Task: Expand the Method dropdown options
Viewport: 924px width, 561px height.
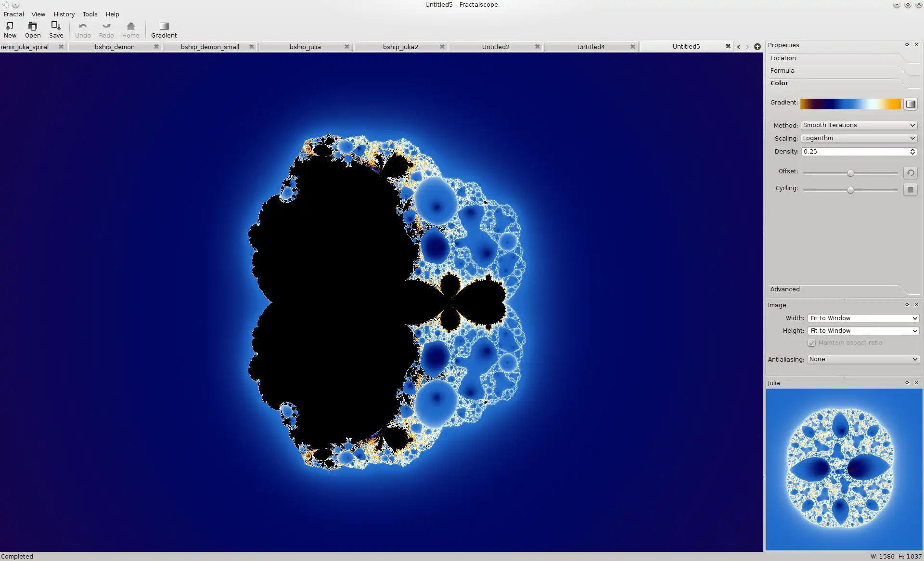Action: coord(913,125)
